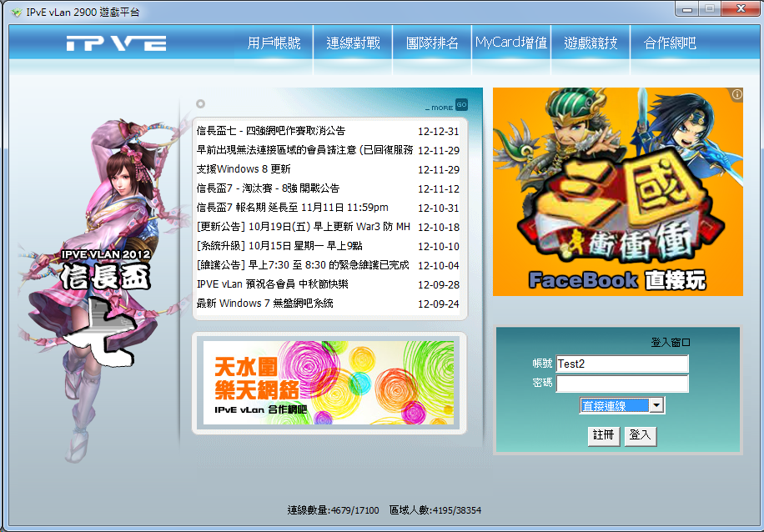Viewport: 764px width, 532px height.
Task: Click the MORE news link
Action: (440, 108)
